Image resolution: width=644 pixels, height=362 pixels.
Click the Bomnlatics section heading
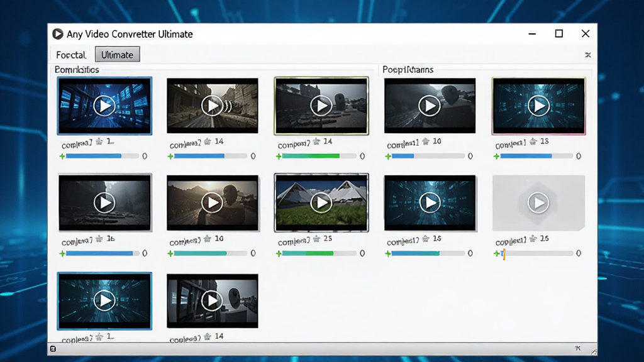coord(77,70)
